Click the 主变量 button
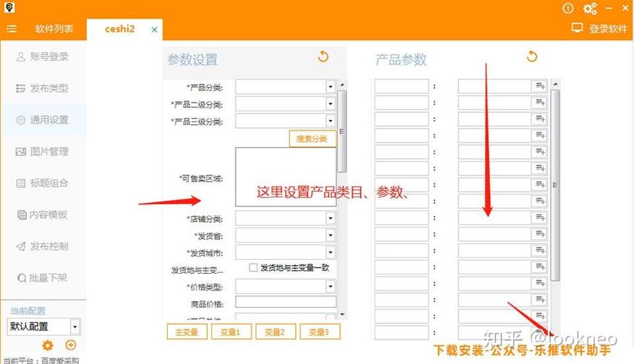Image resolution: width=634 pixels, height=364 pixels. coord(187,332)
